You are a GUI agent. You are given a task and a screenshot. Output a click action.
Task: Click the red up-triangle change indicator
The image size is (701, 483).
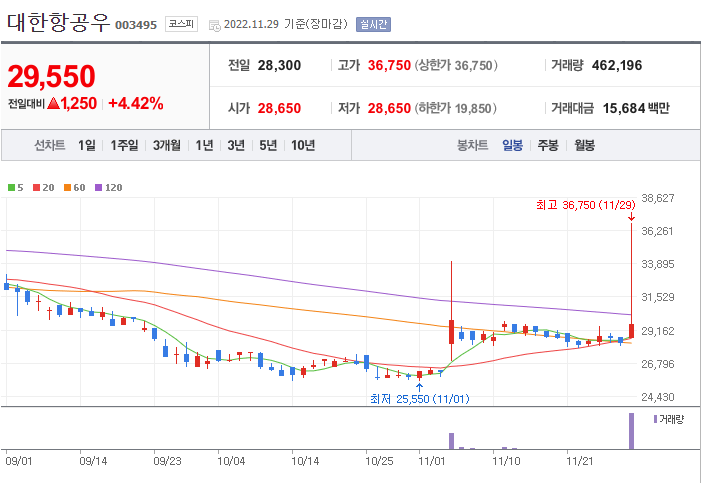[53, 103]
